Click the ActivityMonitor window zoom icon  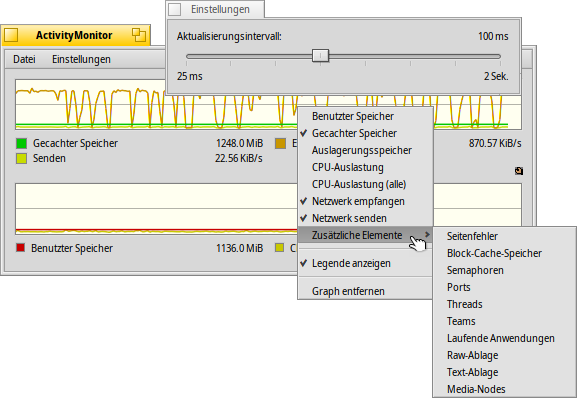[139, 35]
